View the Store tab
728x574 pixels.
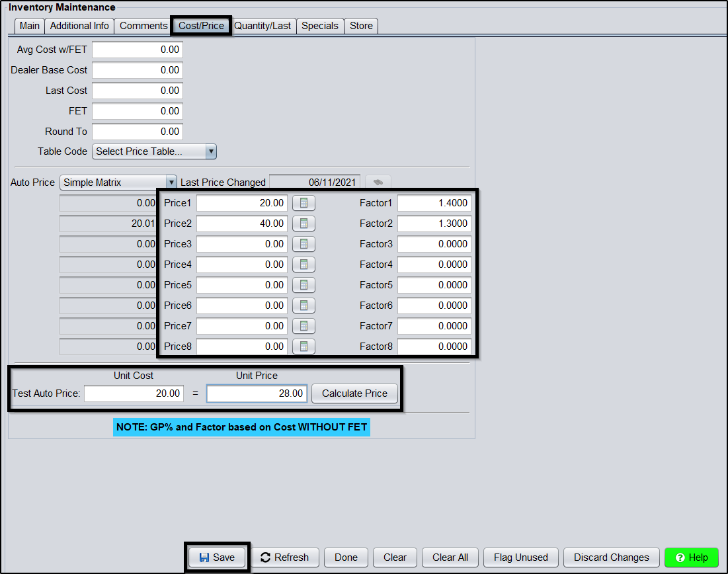[361, 26]
